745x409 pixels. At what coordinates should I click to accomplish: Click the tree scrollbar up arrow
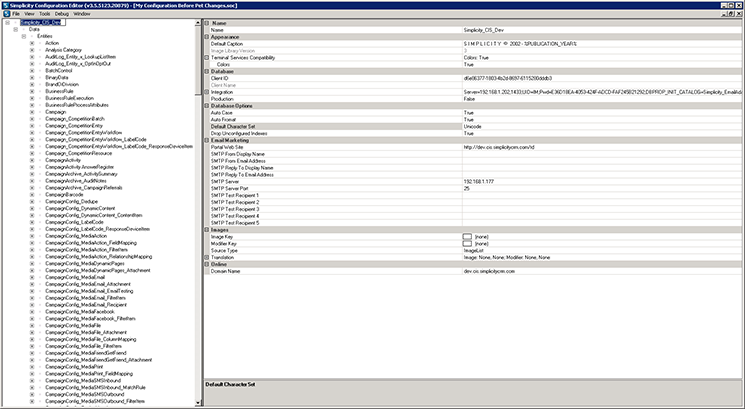click(x=198, y=23)
